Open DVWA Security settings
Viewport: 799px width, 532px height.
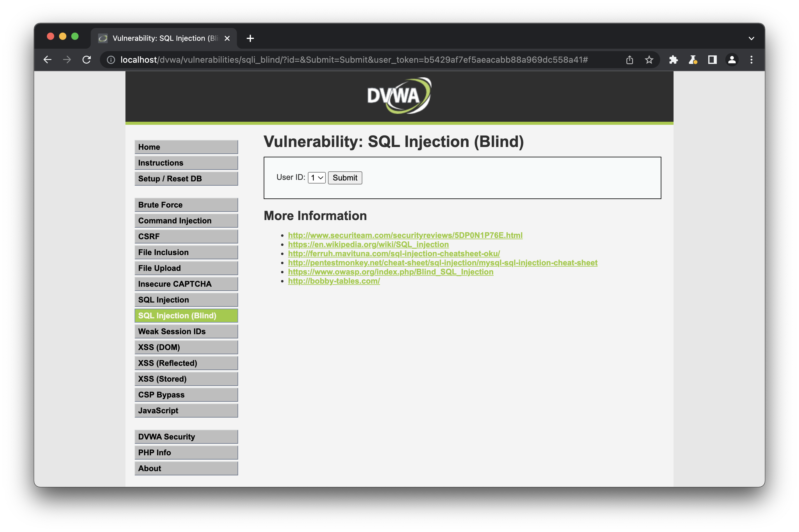[x=186, y=437]
